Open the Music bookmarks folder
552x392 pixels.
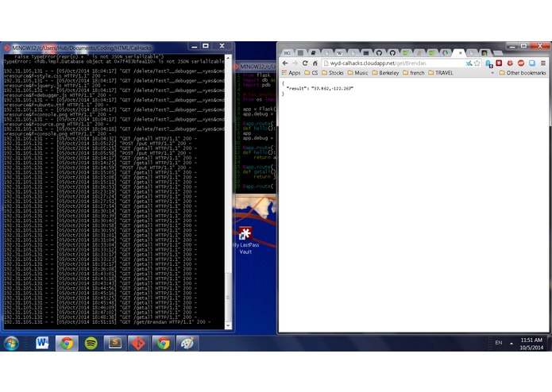(357, 73)
